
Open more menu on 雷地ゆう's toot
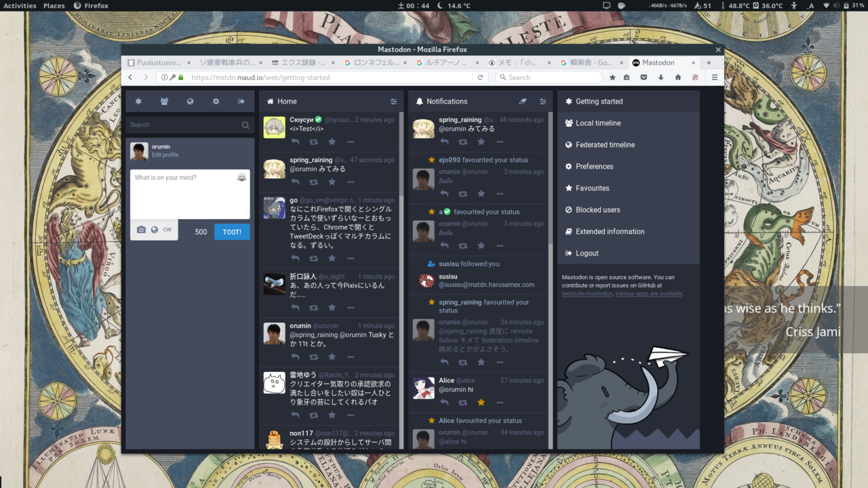tap(351, 415)
